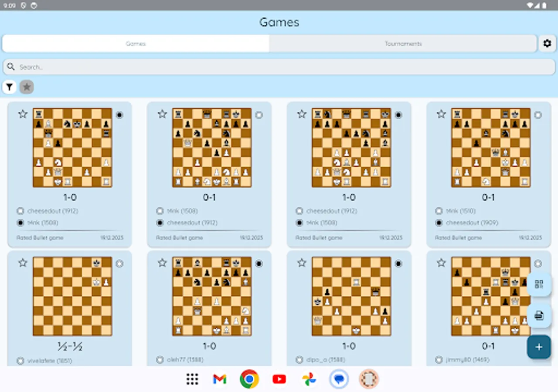Tap the QR code scanner icon

click(x=539, y=284)
